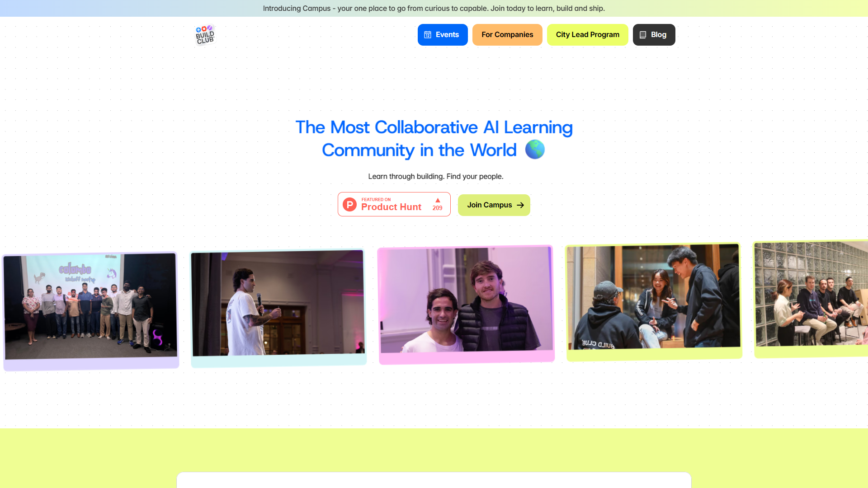Open the For Companies page

(x=507, y=35)
